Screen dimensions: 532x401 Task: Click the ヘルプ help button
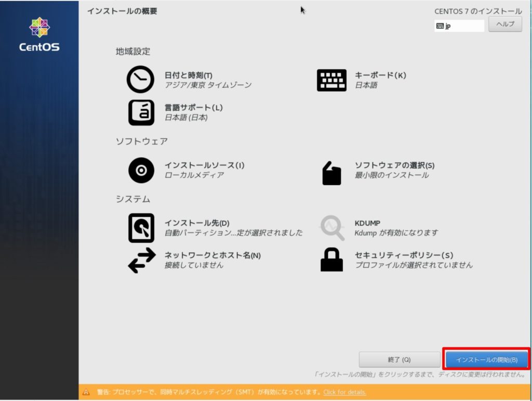point(505,24)
